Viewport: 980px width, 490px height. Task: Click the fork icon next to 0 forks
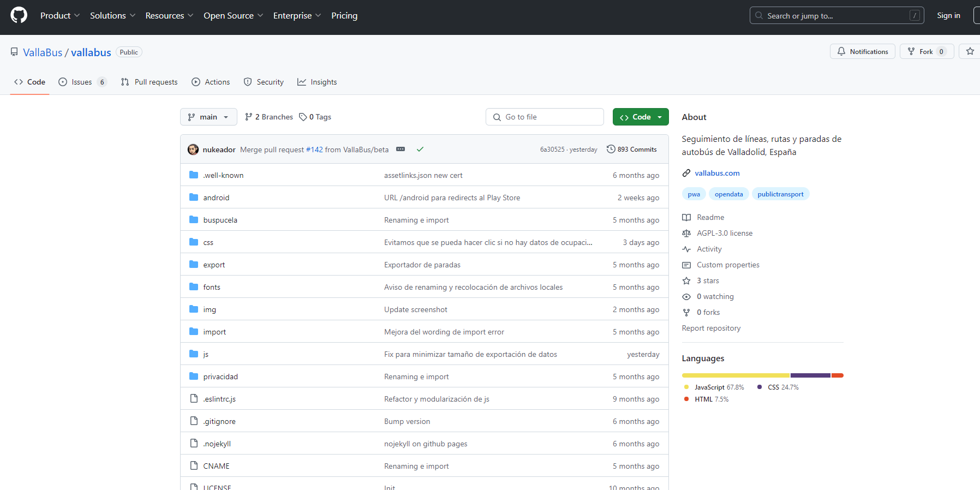pyautogui.click(x=686, y=312)
